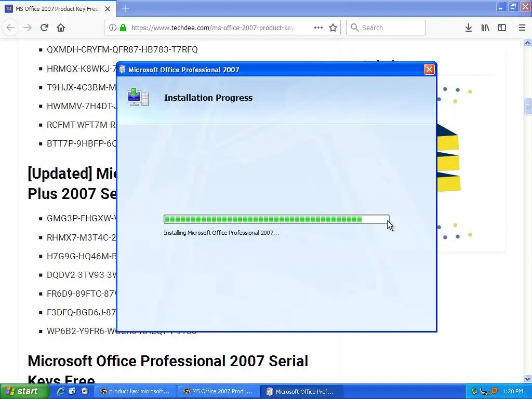Click the orange magnifier tray icon
The image size is (532, 399).
tap(494, 392)
